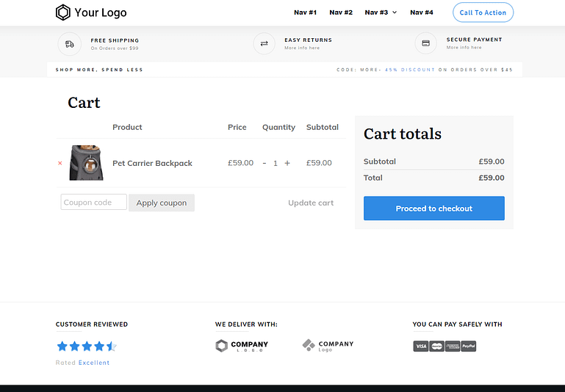Open Nav #2 menu item
This screenshot has height=392, width=565.
pyautogui.click(x=341, y=12)
